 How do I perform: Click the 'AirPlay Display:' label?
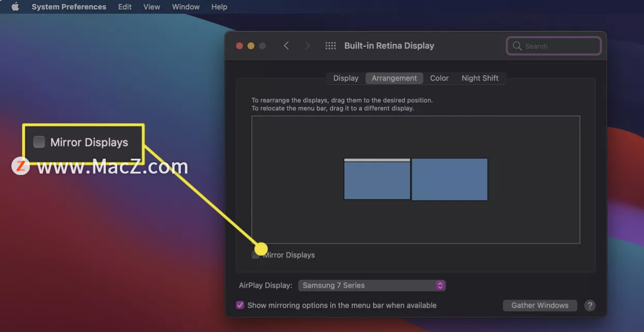pos(266,285)
